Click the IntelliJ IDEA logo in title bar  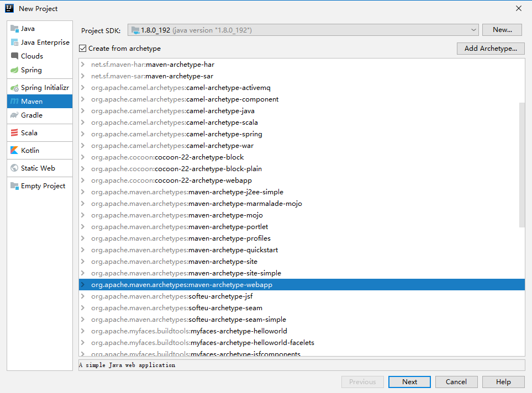tap(9, 8)
